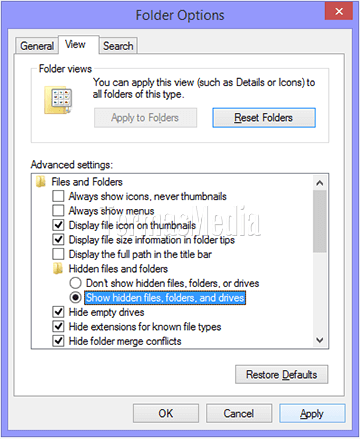Click the Apply to Folders button

coord(145,118)
